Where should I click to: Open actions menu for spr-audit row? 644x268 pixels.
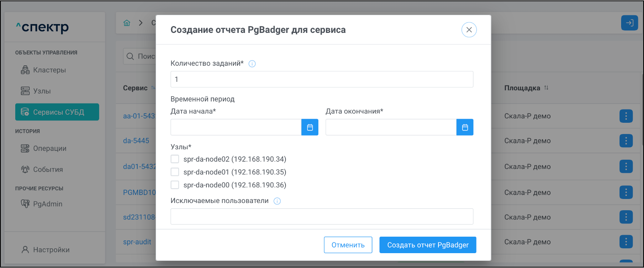click(x=626, y=242)
